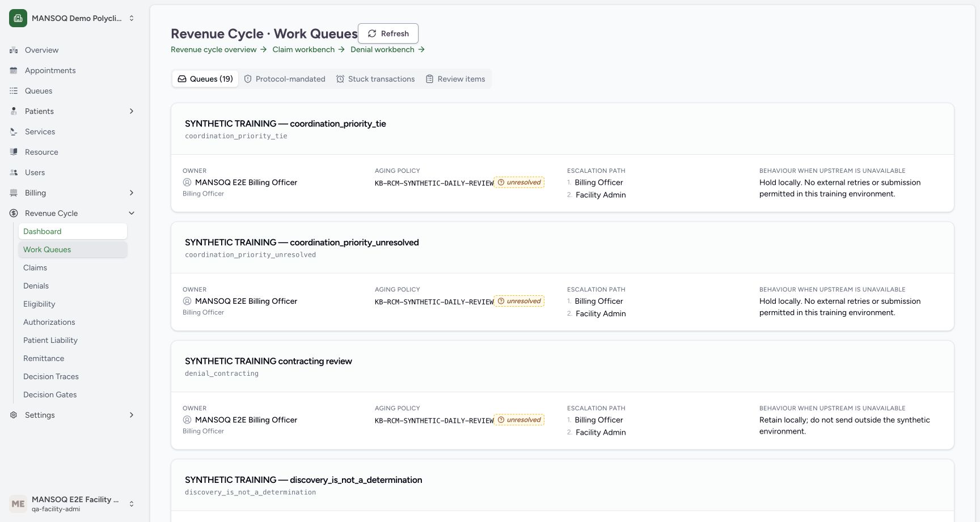Click the Overview sidebar icon
980x522 pixels.
pos(14,50)
